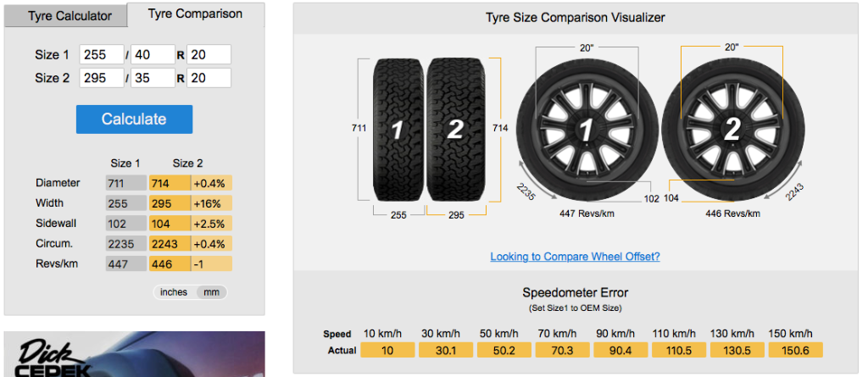This screenshot has height=377, width=868.
Task: Click wheel 1 side-view image
Action: (x=585, y=129)
